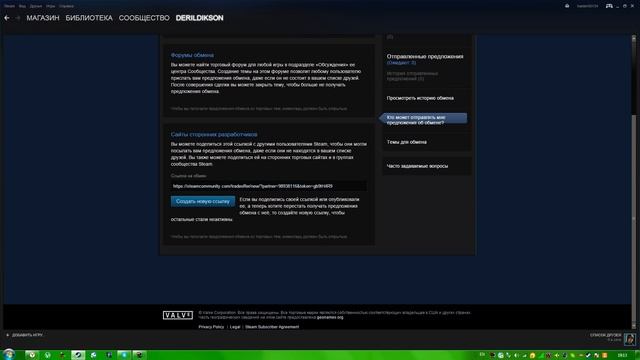The image size is (640, 360).
Task: Open the МАГАЗИН store tab
Action: pyautogui.click(x=43, y=18)
